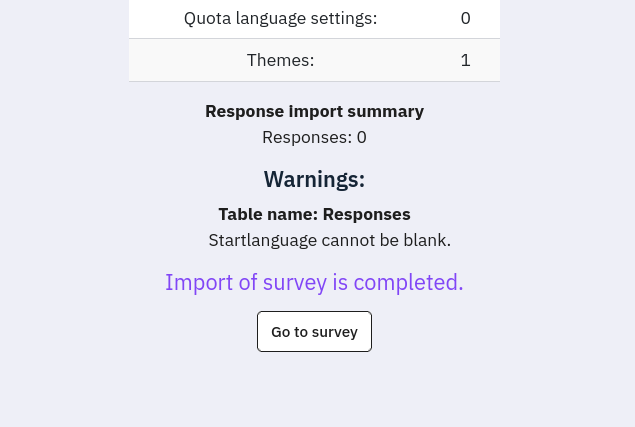Select the Startlanguage cannot be blank warning
This screenshot has width=635, height=427.
click(329, 240)
